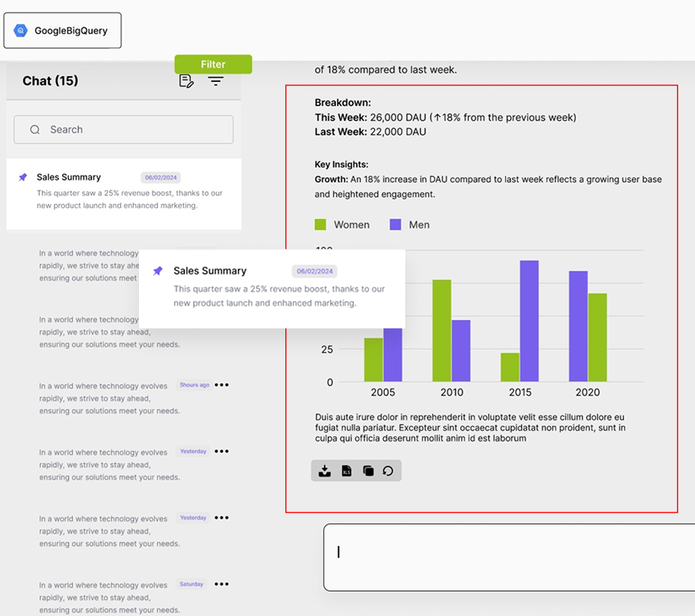
Task: Click the download icon below the chart
Action: tap(325, 470)
